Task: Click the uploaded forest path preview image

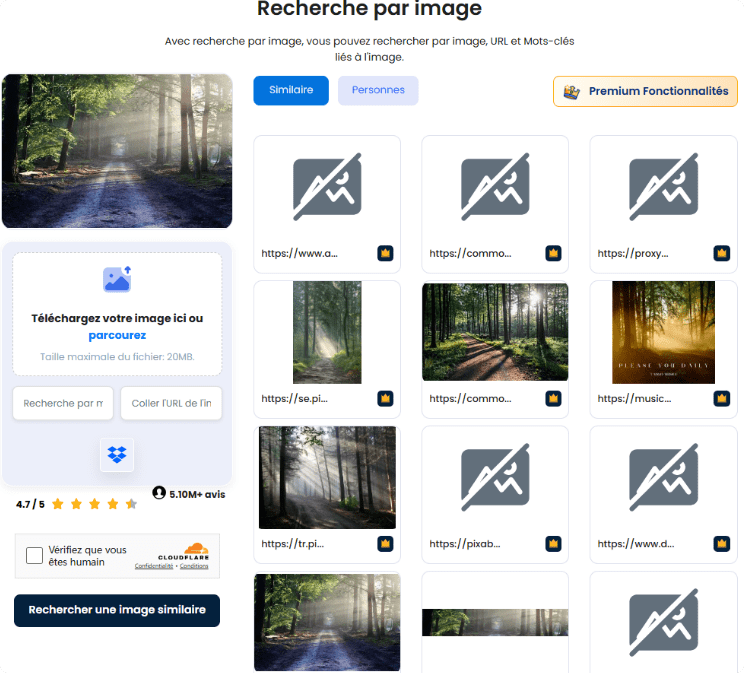Action: [117, 151]
